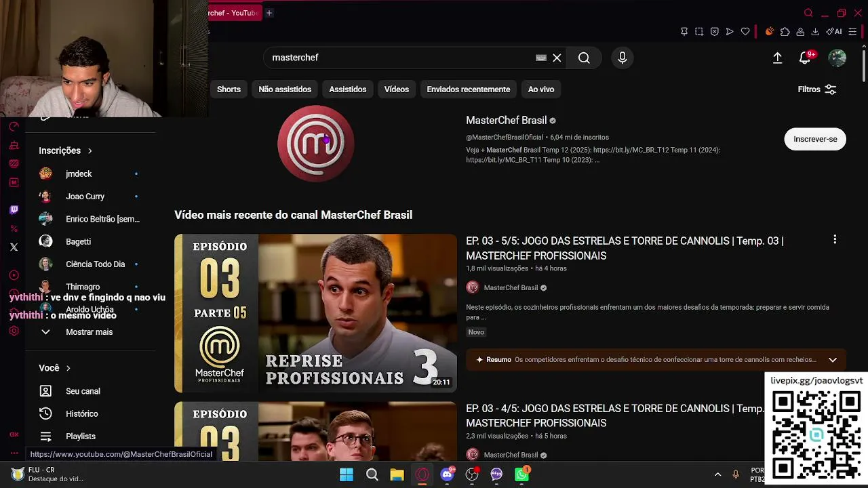Open a new browser tab
This screenshot has height=488, width=868.
point(269,13)
